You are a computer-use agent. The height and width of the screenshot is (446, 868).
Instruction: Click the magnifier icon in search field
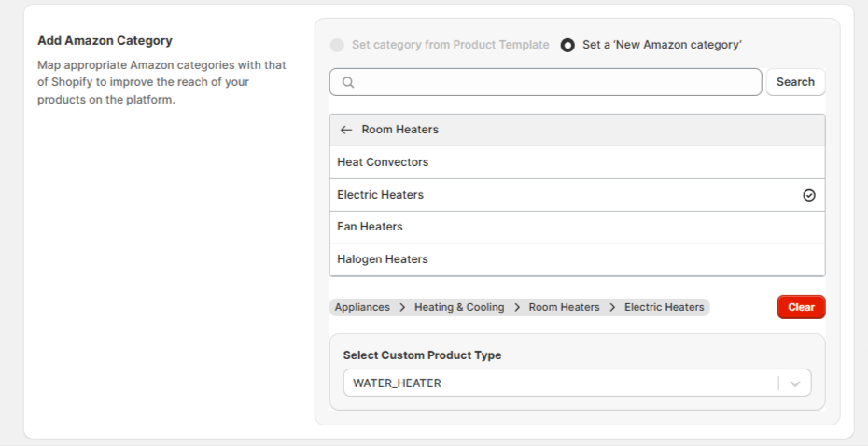348,82
